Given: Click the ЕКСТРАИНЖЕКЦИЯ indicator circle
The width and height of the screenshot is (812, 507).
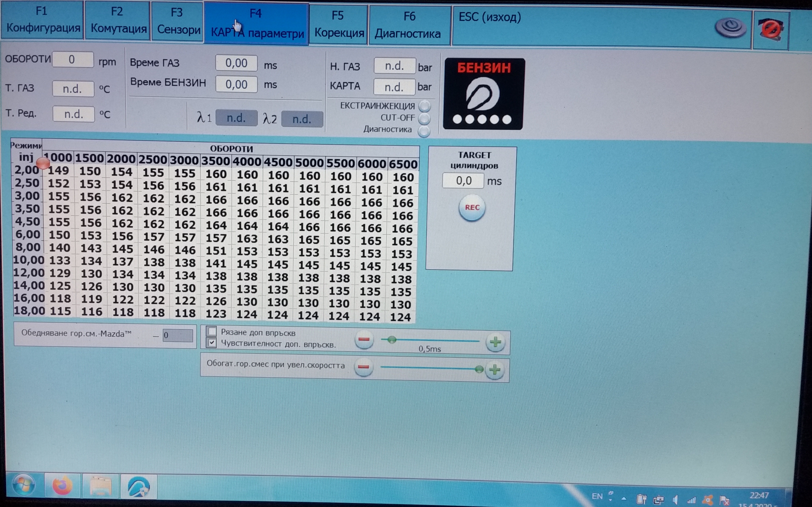Looking at the screenshot, I should point(424,106).
